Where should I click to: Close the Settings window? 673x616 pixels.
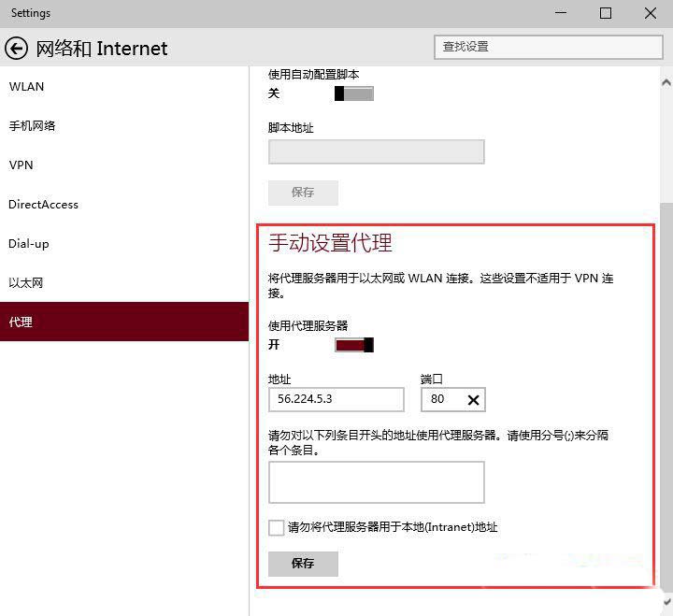tap(651, 13)
